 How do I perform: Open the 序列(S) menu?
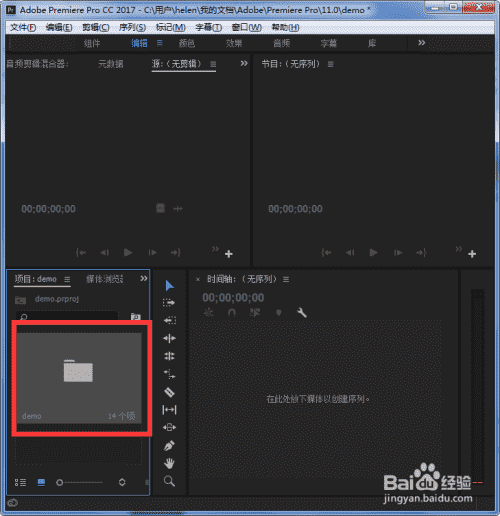point(132,27)
